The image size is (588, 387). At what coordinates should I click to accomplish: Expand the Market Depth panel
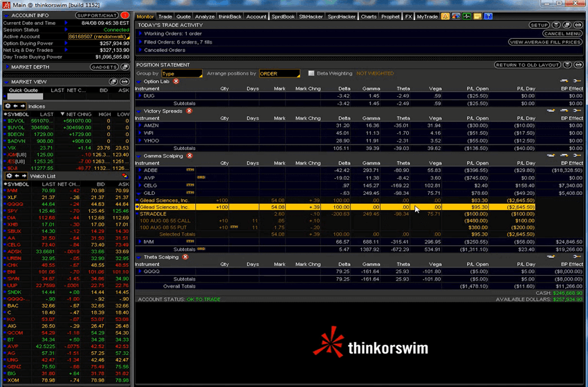(x=7, y=66)
